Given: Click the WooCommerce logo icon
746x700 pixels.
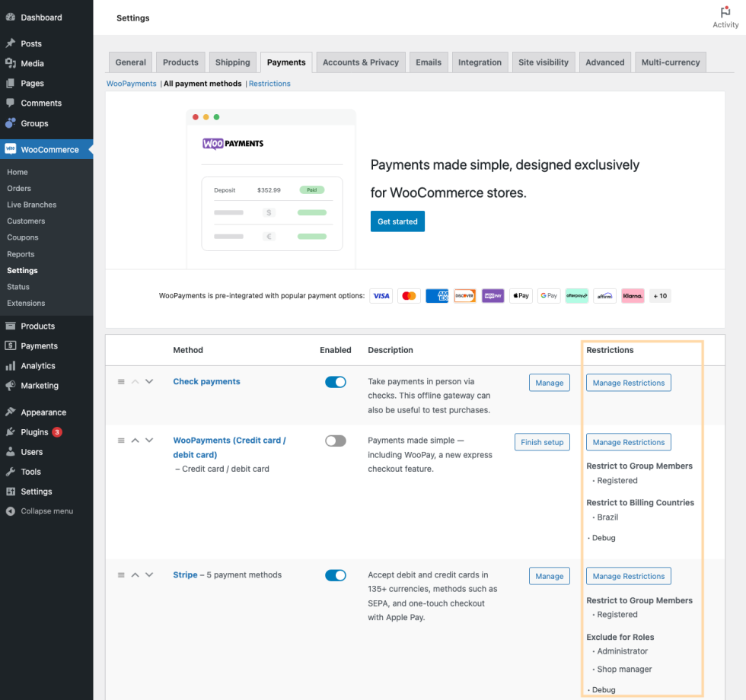Looking at the screenshot, I should click(11, 149).
